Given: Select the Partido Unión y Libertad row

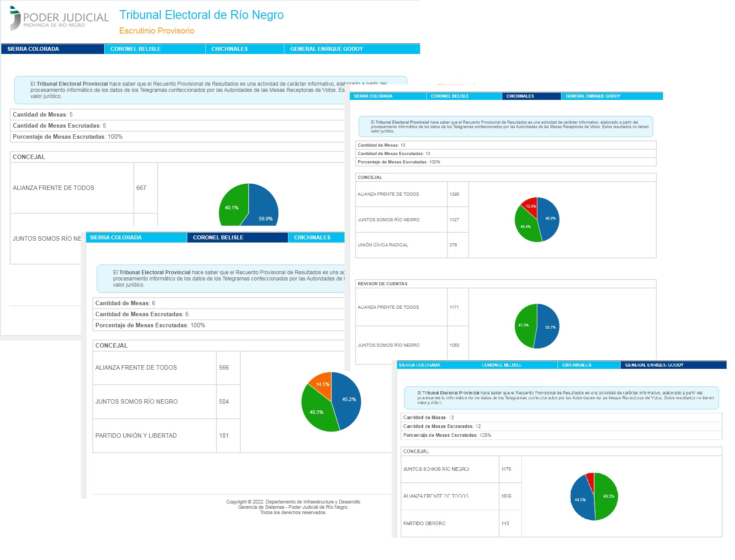Looking at the screenshot, I should (x=136, y=435).
